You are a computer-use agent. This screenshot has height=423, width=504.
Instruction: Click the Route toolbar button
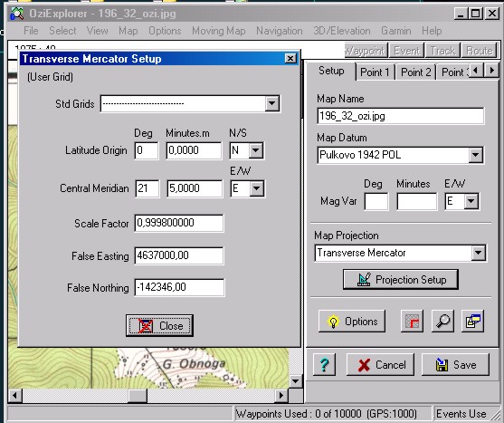[479, 51]
